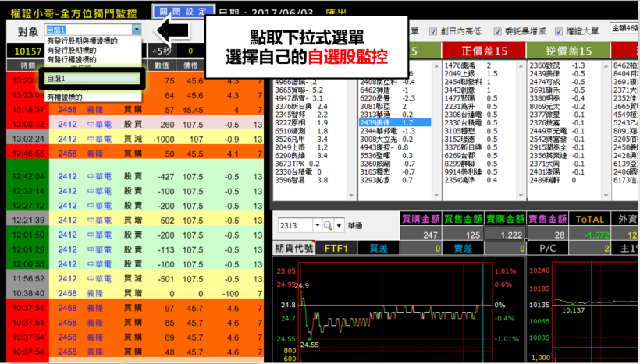Image resolution: width=640 pixels, height=364 pixels.
Task: Click the 賣差 label cell
Action: pyautogui.click(x=464, y=248)
